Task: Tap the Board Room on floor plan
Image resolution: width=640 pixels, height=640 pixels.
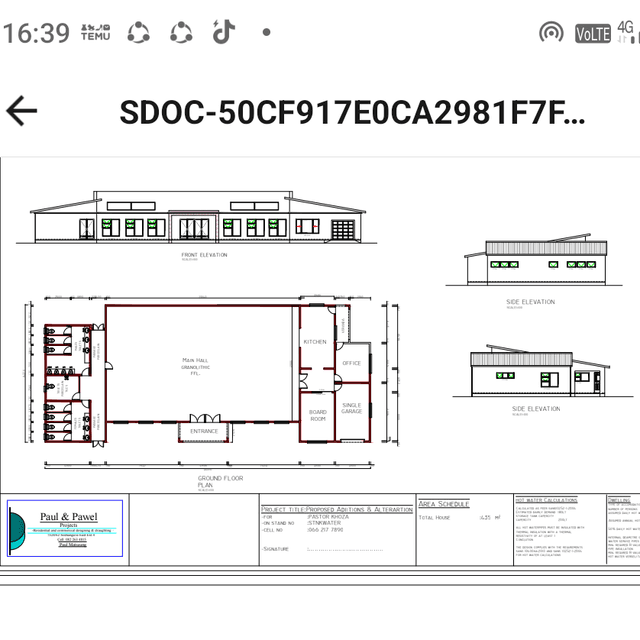Action: coord(317,417)
